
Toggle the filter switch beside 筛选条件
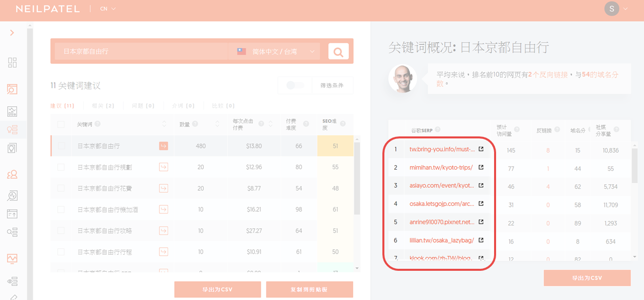(x=295, y=86)
